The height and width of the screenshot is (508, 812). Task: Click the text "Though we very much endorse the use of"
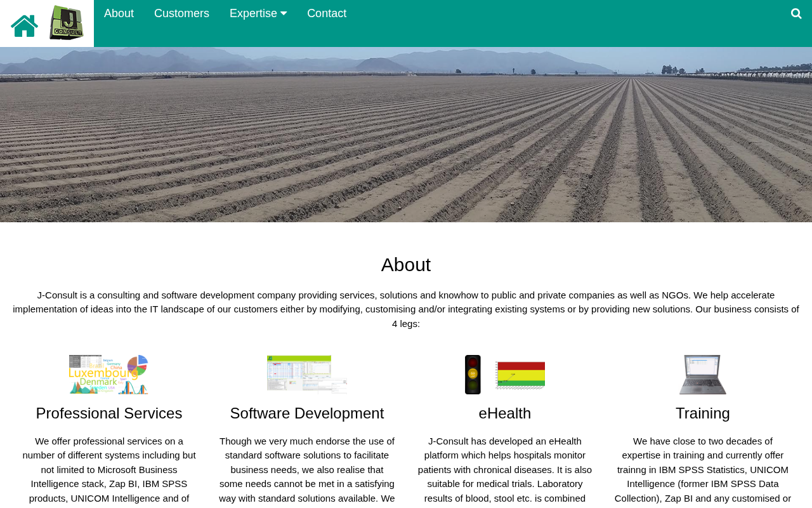click(307, 441)
